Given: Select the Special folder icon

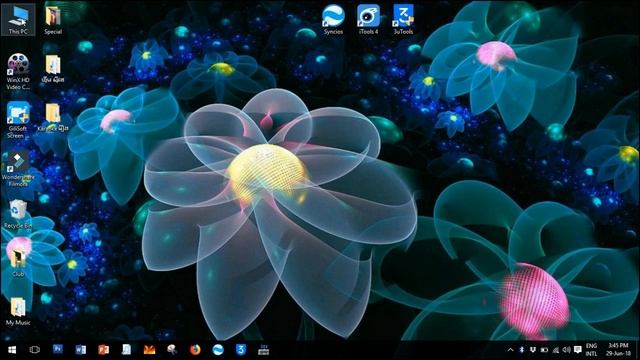Looking at the screenshot, I should [x=53, y=20].
